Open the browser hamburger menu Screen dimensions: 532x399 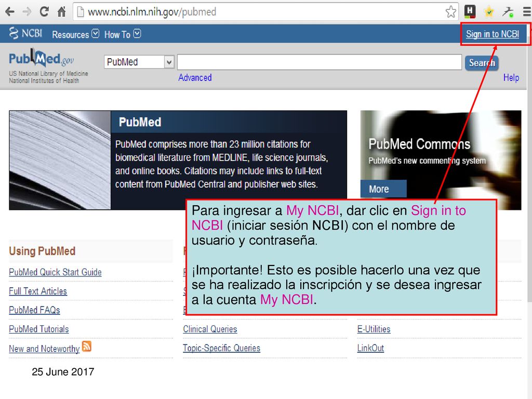527,12
